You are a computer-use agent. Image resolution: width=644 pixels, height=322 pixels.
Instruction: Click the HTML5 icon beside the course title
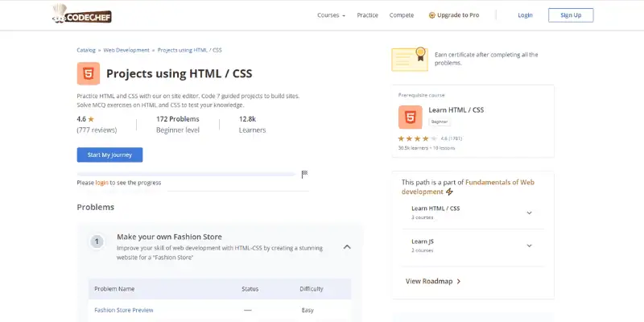point(89,73)
